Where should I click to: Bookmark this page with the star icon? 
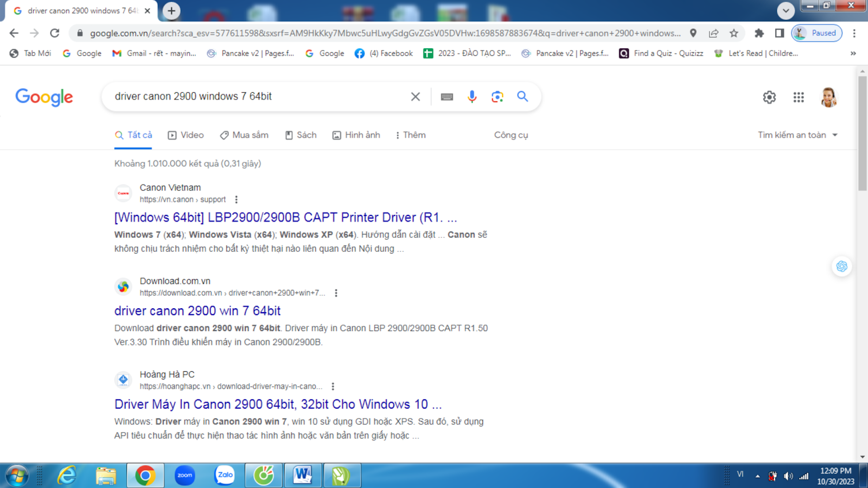pos(734,33)
